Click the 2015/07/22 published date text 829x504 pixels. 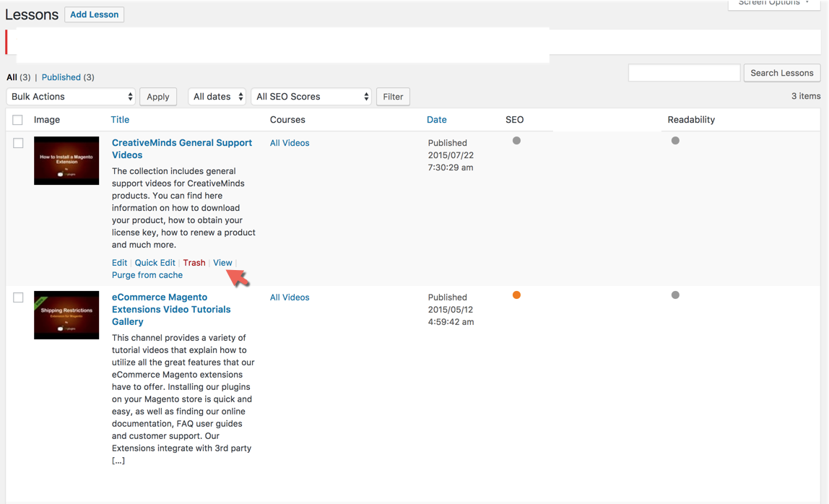pyautogui.click(x=451, y=155)
